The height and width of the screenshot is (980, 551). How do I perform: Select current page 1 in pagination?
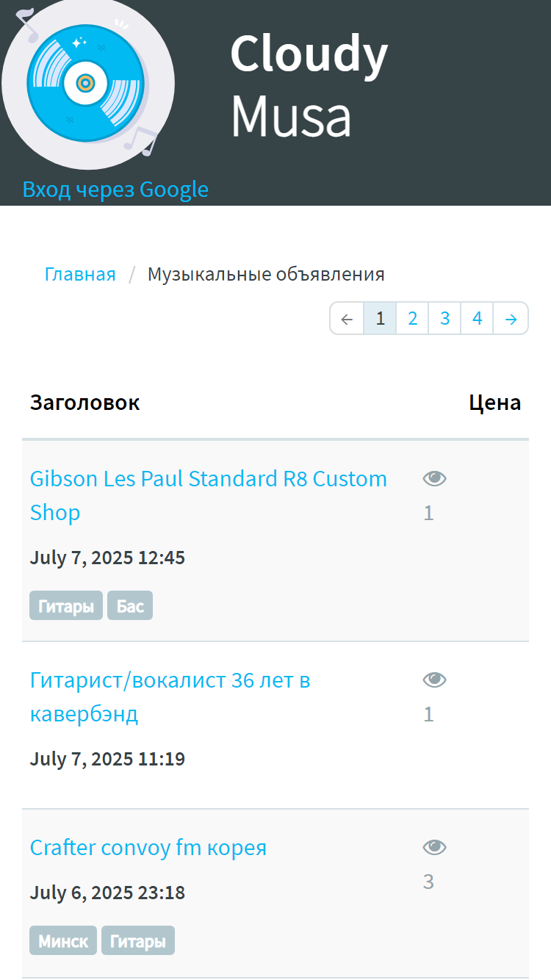coord(381,319)
